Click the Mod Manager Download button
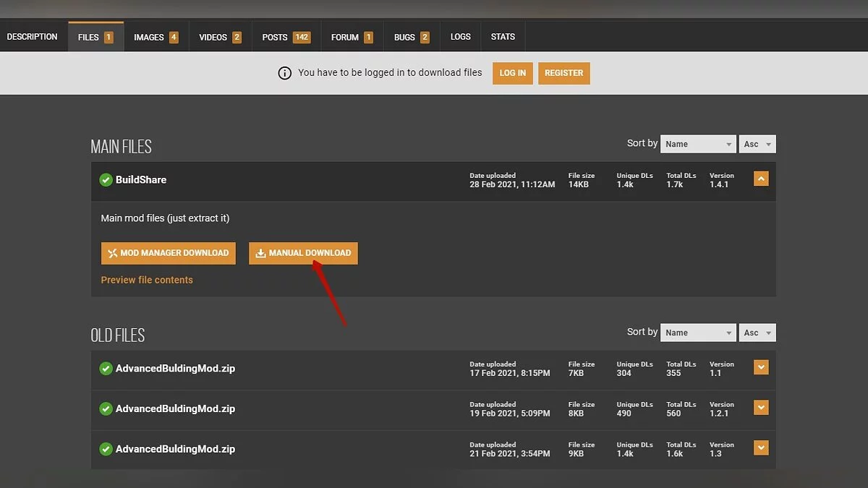 point(168,253)
